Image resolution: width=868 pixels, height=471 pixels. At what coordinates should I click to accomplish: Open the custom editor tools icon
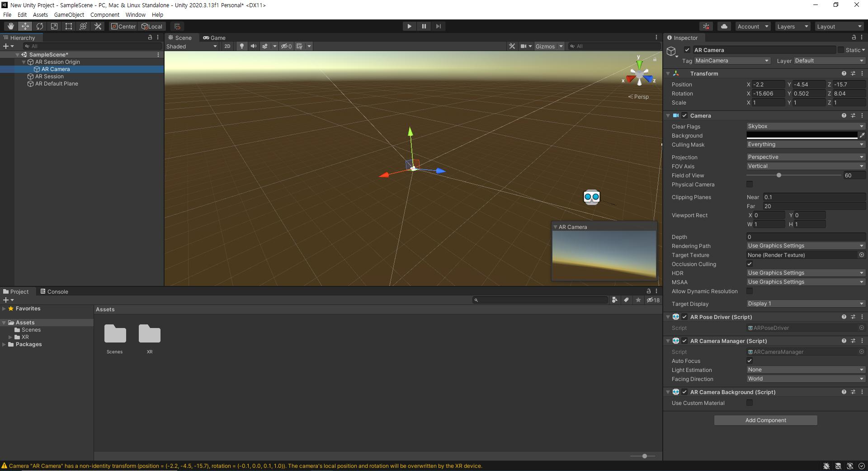click(x=98, y=26)
